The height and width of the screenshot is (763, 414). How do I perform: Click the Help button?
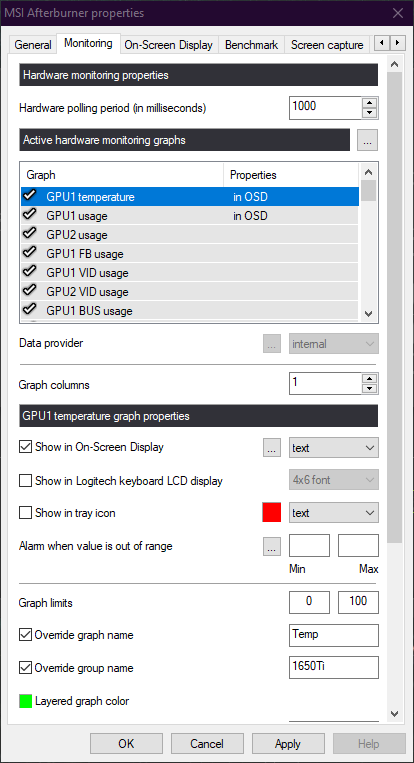coord(369,744)
